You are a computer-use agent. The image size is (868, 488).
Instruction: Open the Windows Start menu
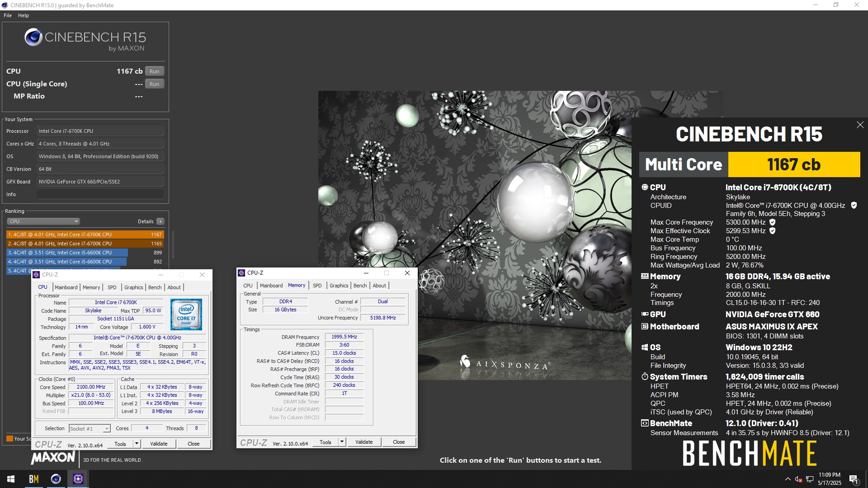pyautogui.click(x=11, y=479)
